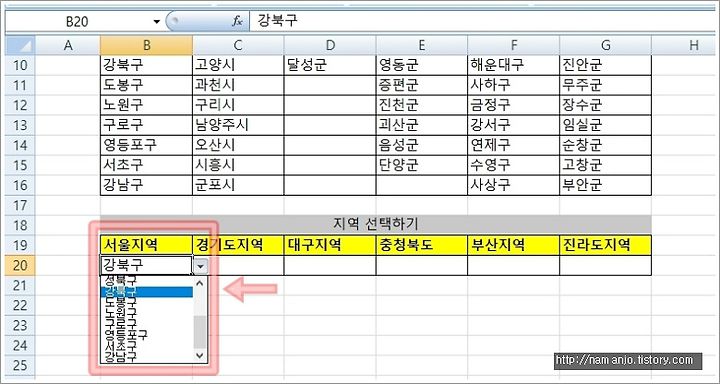The height and width of the screenshot is (384, 720).
Task: Select column D header
Action: [330, 45]
